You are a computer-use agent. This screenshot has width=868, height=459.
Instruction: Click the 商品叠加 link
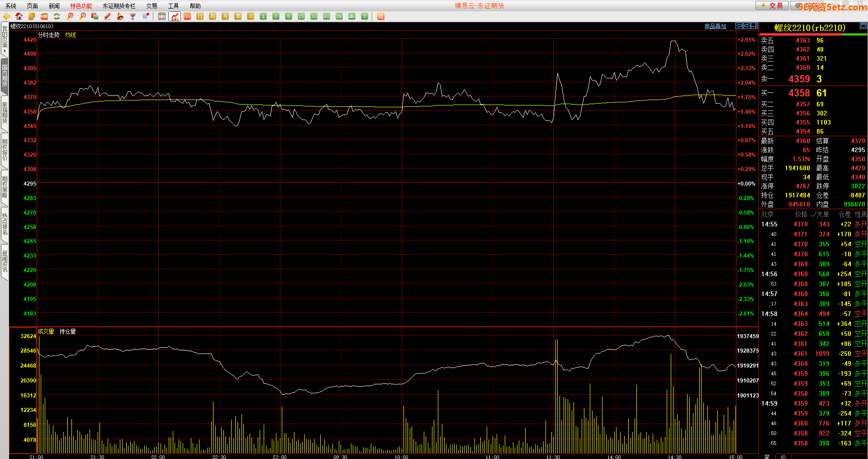pos(715,26)
